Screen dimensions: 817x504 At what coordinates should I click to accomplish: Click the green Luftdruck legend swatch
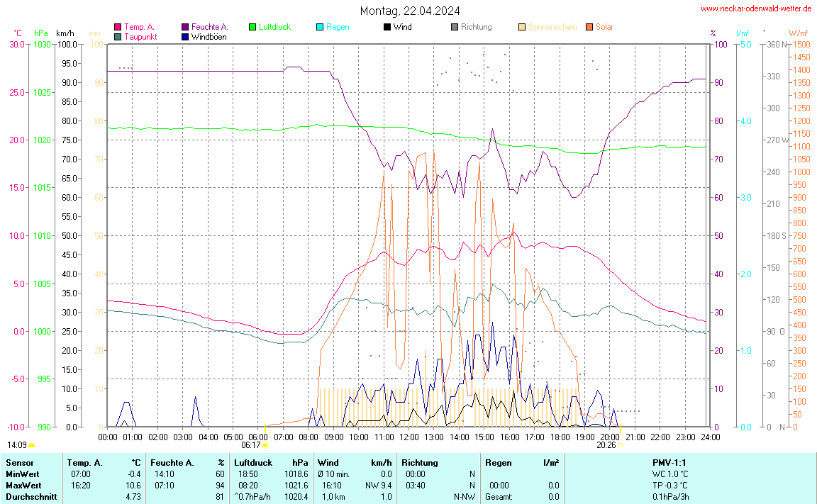252,27
